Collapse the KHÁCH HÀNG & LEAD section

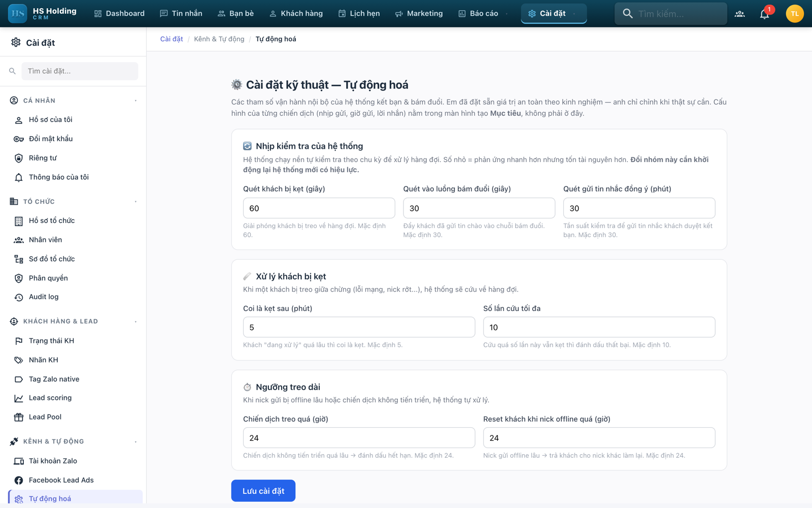pos(136,322)
